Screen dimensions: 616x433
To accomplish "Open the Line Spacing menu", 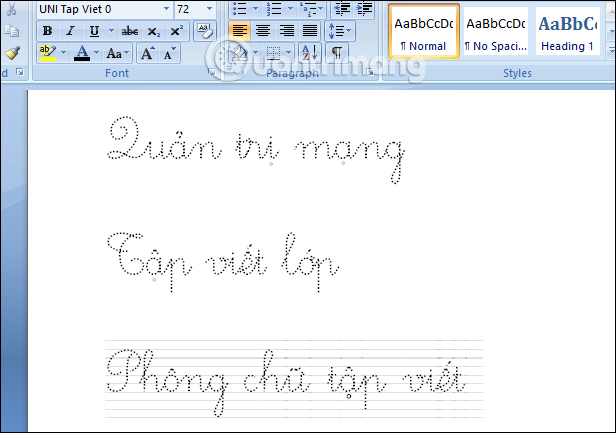I will (340, 31).
